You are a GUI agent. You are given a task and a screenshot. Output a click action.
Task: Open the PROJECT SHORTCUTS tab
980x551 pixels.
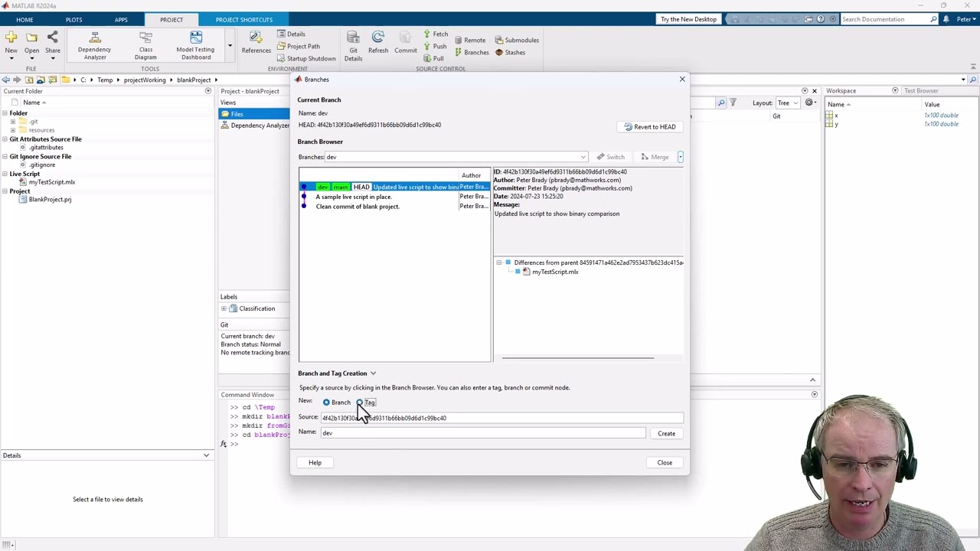coord(243,20)
